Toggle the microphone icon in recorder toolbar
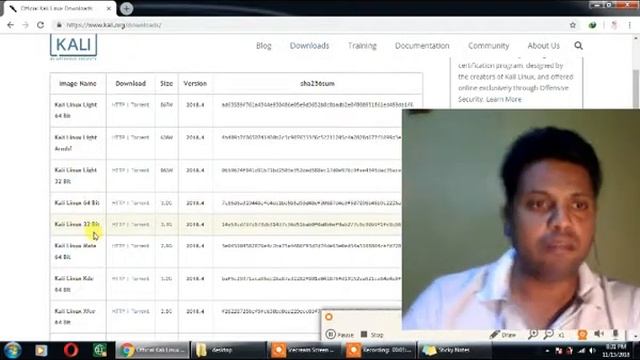This screenshot has height=360, width=640. click(616, 334)
